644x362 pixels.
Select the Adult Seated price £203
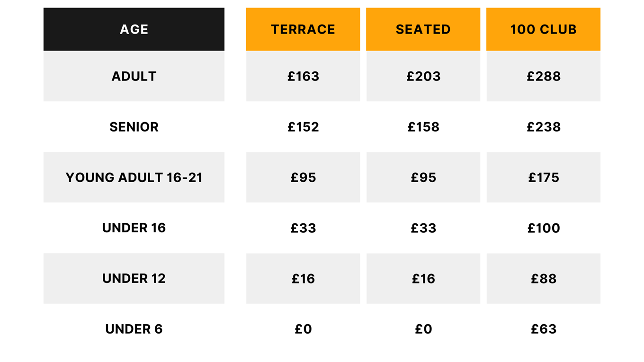click(x=423, y=76)
